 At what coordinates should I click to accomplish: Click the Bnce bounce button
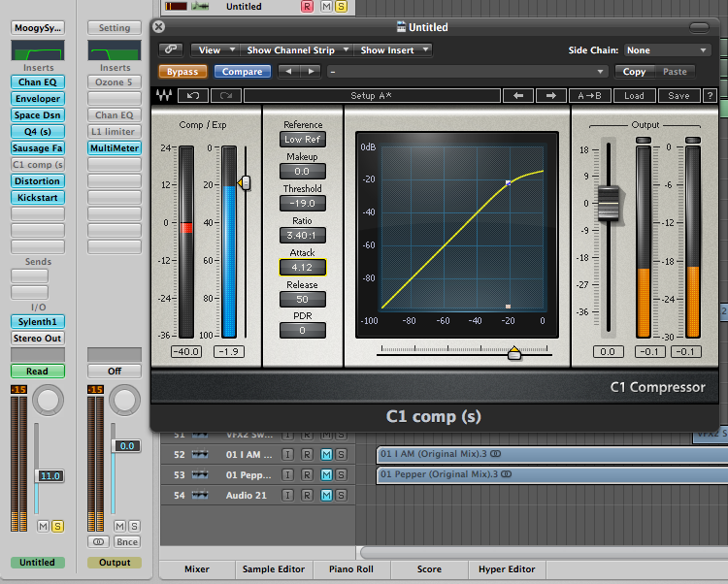tap(127, 541)
